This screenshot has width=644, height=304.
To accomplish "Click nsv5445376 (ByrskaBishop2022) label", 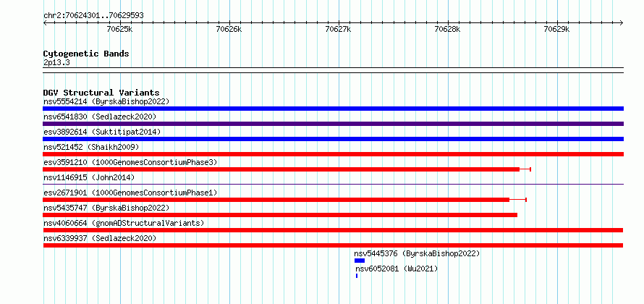I will click(x=417, y=253).
